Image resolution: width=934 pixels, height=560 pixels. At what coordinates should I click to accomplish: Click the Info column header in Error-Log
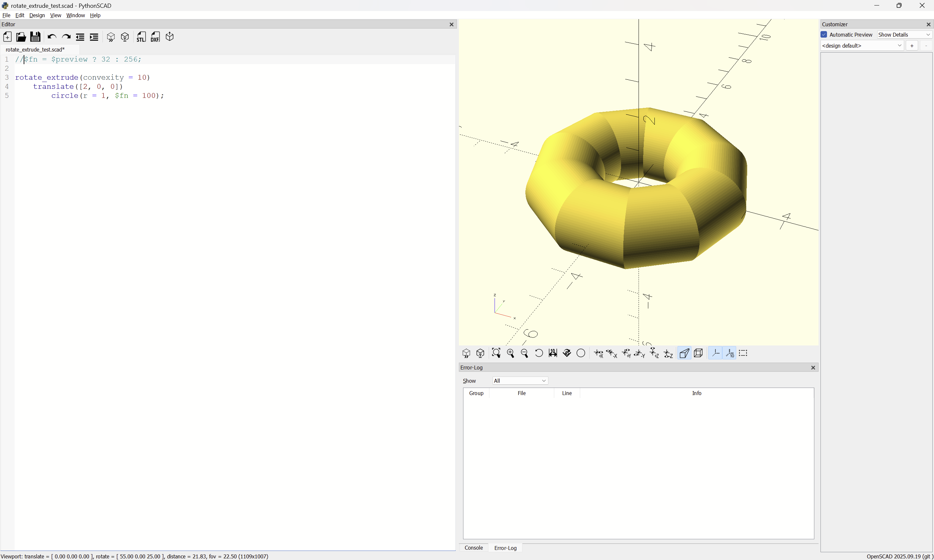697,393
